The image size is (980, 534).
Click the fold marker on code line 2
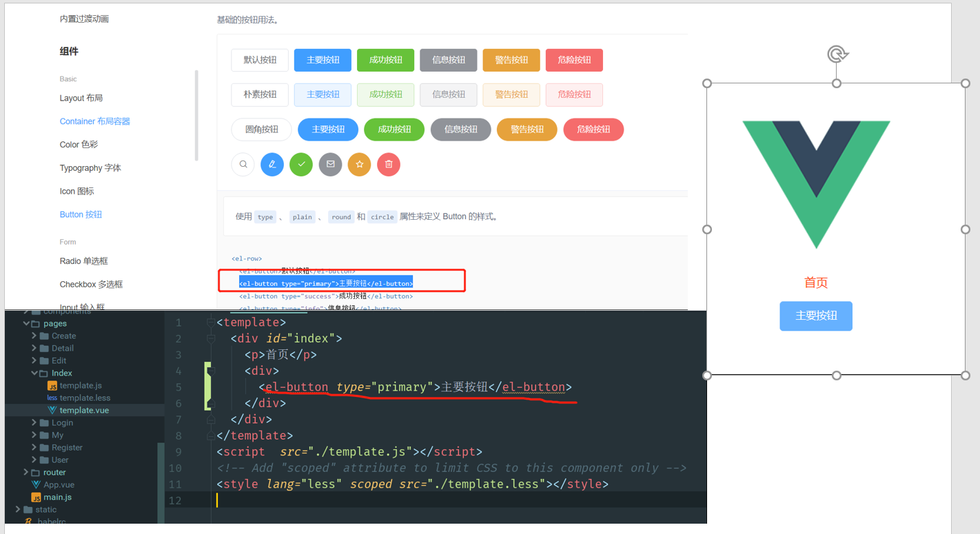tap(211, 338)
